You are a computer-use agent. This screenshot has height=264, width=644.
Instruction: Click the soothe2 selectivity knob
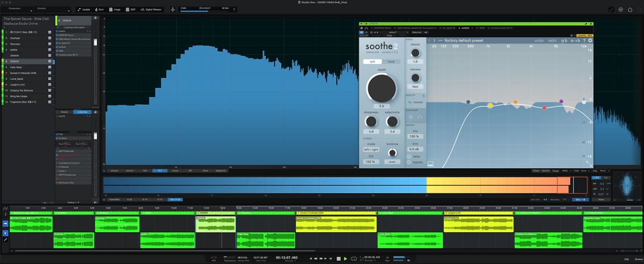392,121
